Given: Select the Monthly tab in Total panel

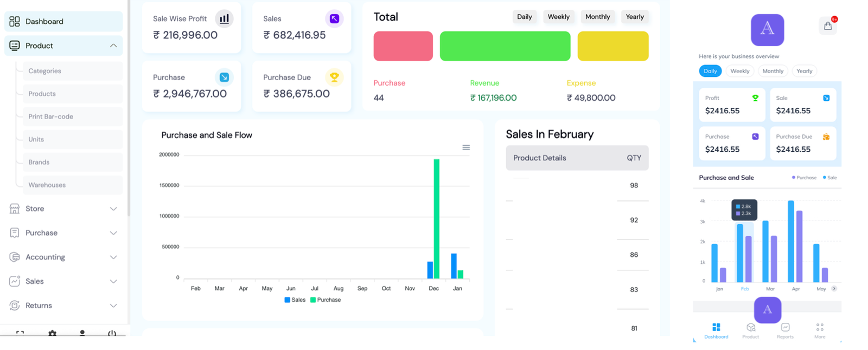Looking at the screenshot, I should pos(598,17).
